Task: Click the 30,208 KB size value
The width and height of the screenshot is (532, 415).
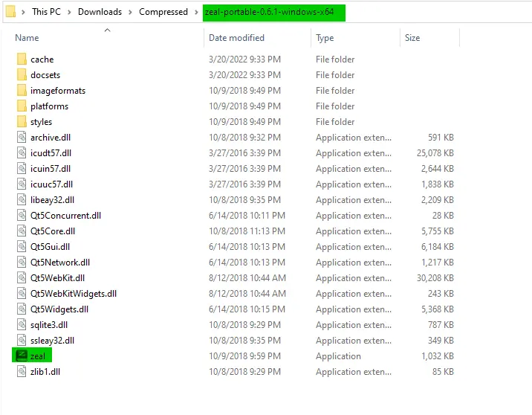Action: pos(435,278)
